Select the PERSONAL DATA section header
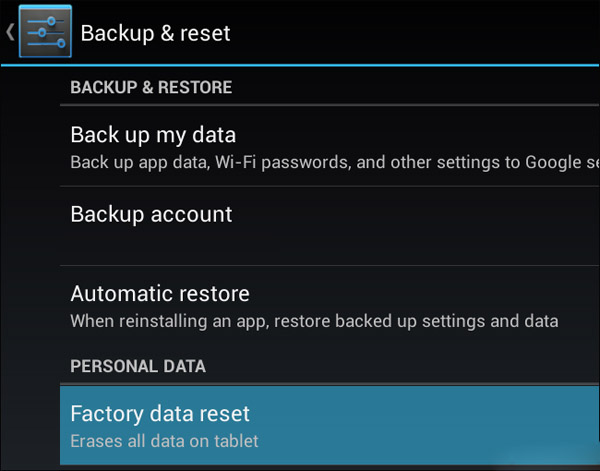Image resolution: width=600 pixels, height=471 pixels. (138, 367)
